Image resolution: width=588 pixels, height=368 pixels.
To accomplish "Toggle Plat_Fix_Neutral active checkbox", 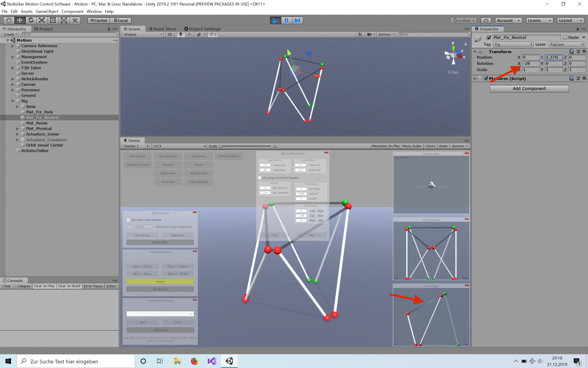I will click(488, 38).
